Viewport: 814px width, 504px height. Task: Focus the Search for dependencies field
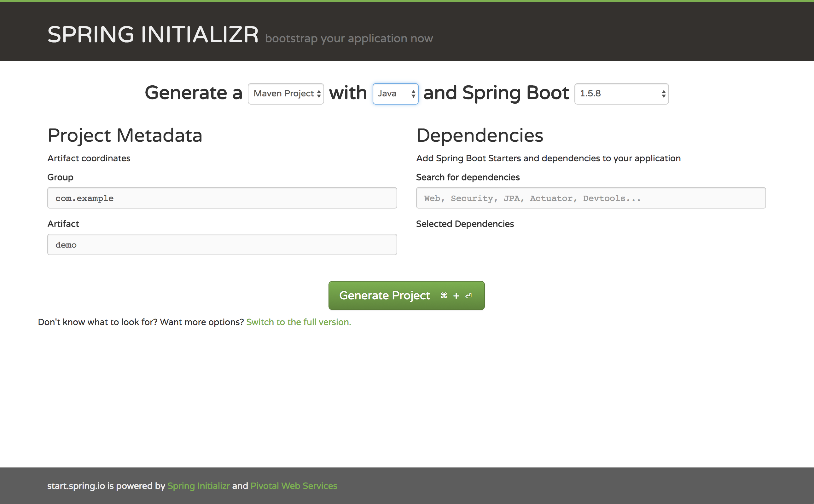tap(591, 198)
